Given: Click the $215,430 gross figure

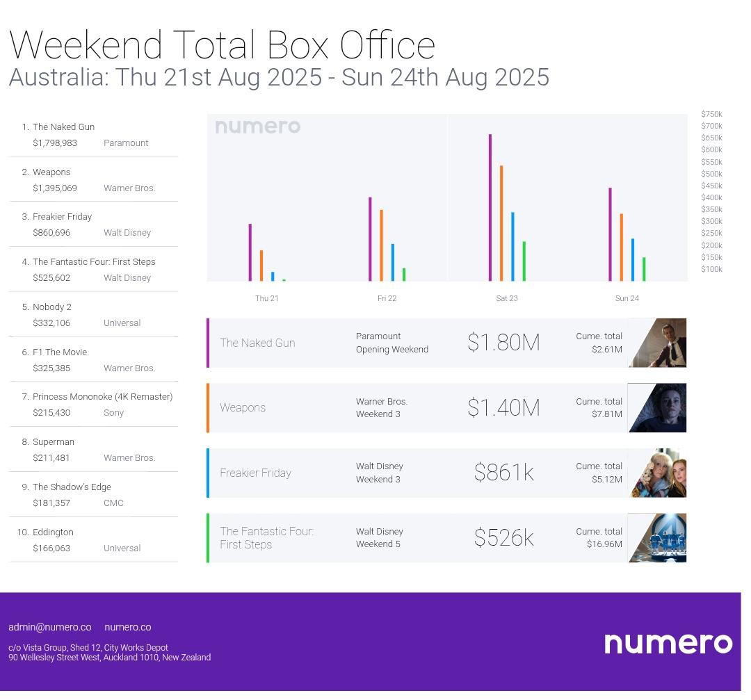Looking at the screenshot, I should (x=51, y=413).
